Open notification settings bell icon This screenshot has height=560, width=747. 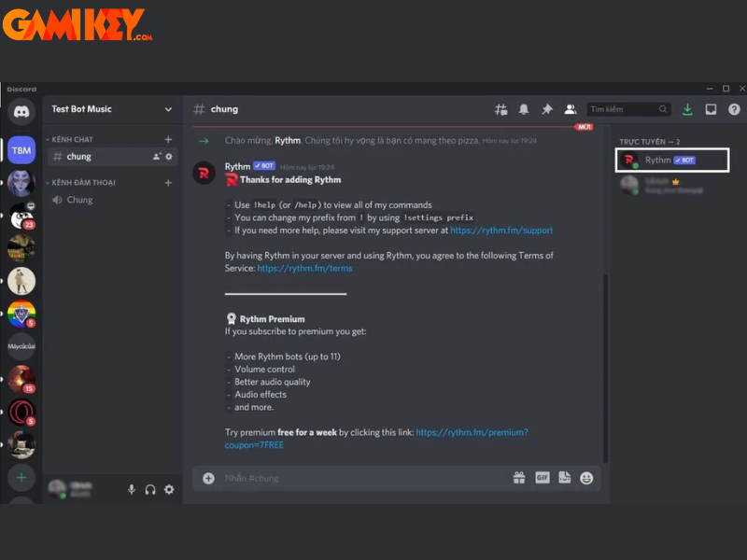[x=524, y=109]
